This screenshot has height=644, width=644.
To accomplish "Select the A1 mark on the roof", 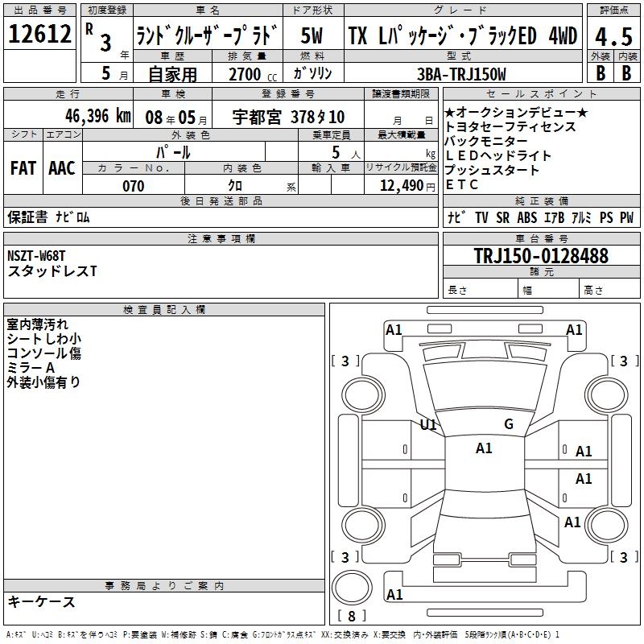I will click(484, 448).
